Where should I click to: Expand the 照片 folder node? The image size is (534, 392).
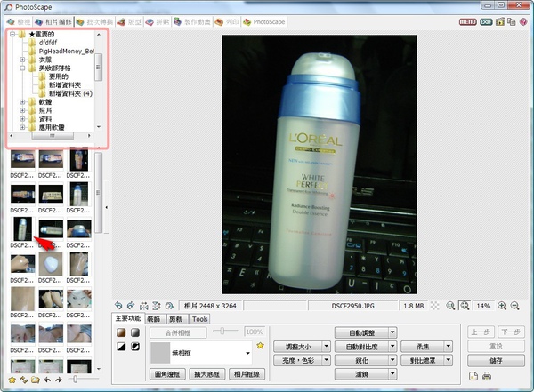(x=22, y=110)
